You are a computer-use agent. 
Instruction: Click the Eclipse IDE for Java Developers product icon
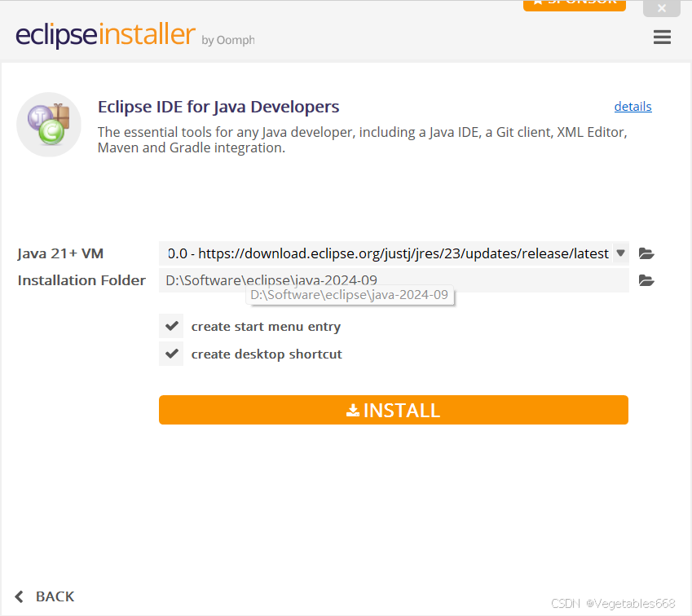coord(49,124)
